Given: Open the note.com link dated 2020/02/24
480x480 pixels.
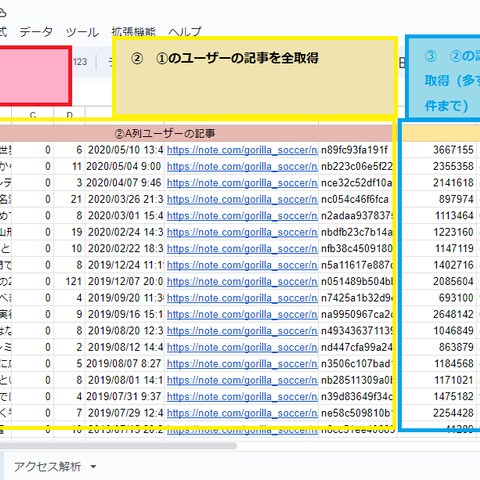Looking at the screenshot, I should (x=242, y=232).
